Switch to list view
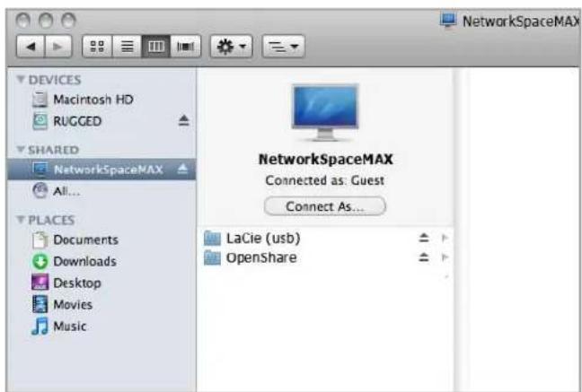The image size is (582, 392). tap(127, 47)
